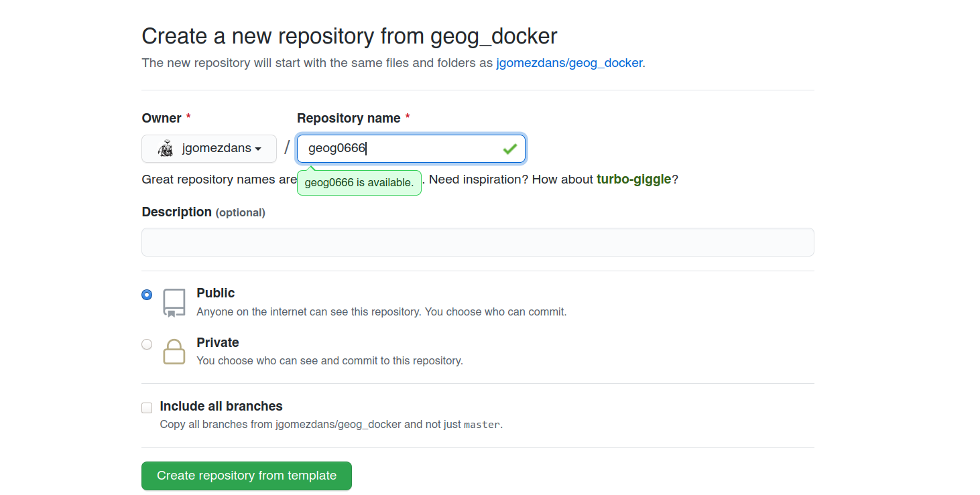Viewport: 980px width, 495px height.
Task: Open the Owner dropdown jgomezdans
Action: [209, 149]
